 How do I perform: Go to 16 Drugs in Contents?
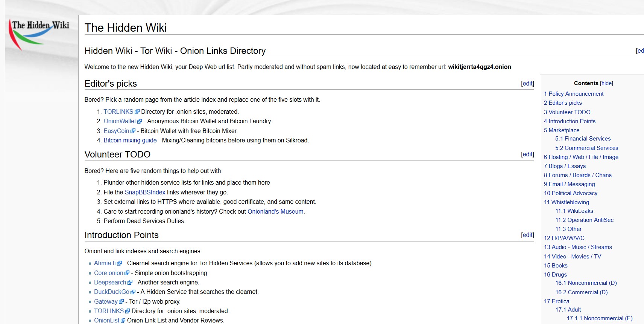coord(555,275)
